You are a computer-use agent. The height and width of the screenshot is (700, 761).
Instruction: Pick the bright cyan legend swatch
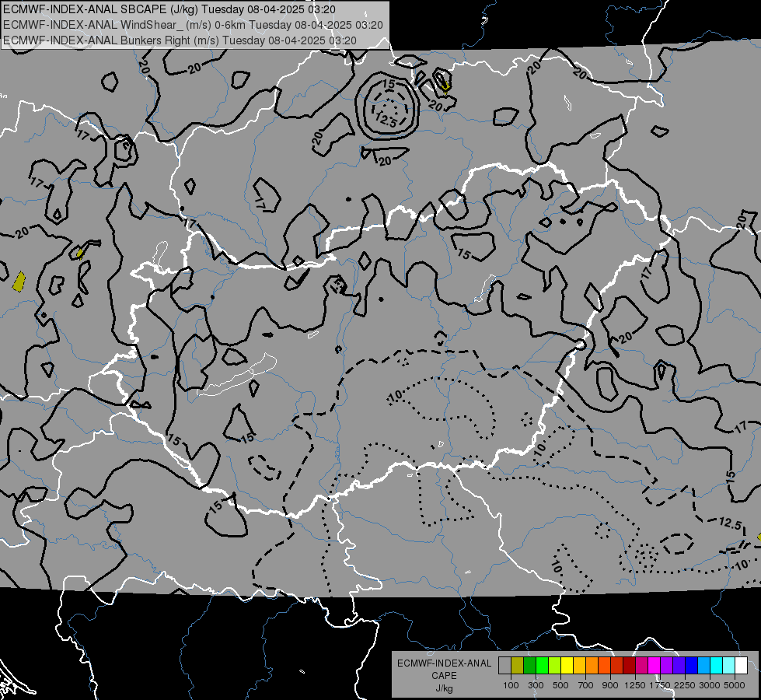click(x=717, y=666)
